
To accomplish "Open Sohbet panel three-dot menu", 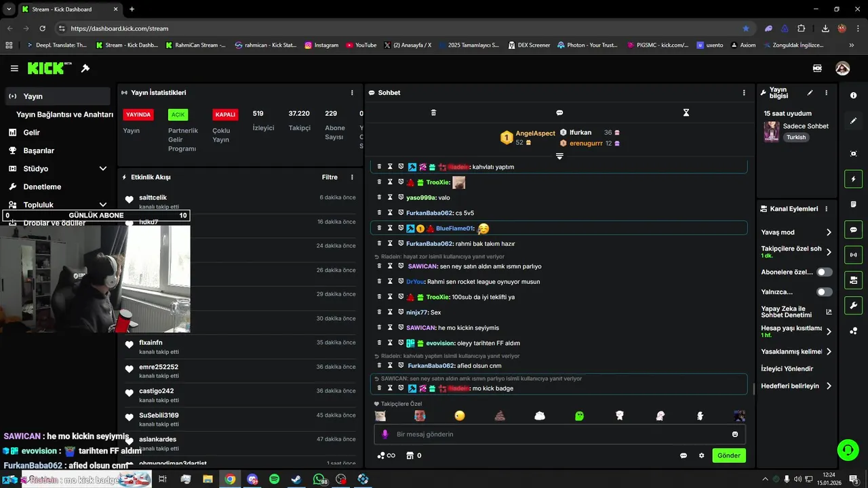I will 744,93.
